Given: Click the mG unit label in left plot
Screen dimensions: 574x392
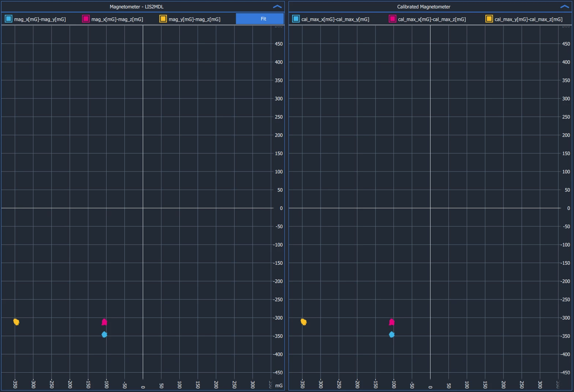Looking at the screenshot, I should [279, 385].
